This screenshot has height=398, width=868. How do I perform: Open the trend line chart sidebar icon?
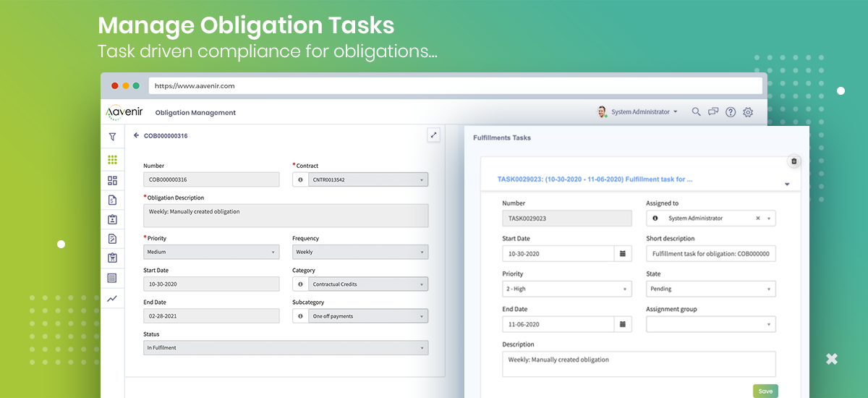pyautogui.click(x=112, y=297)
